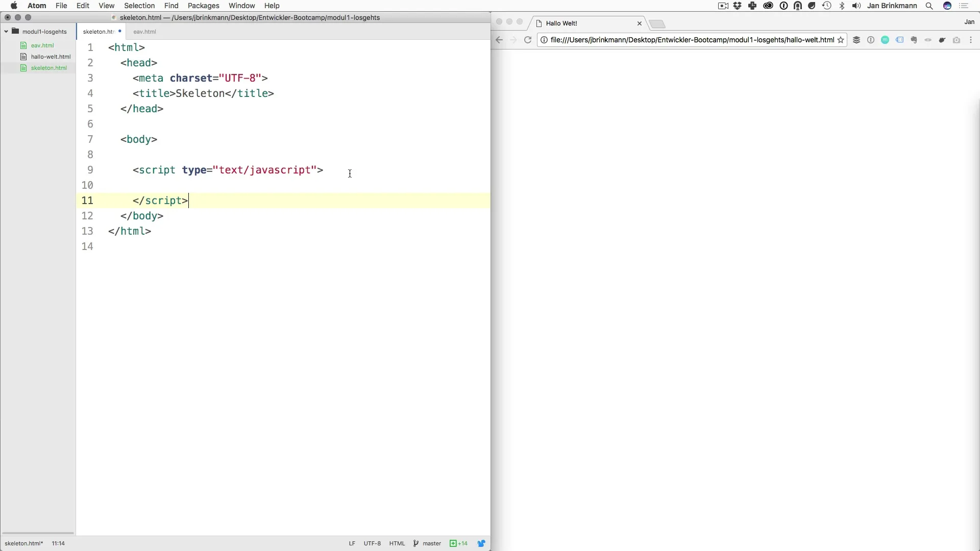Click the leaf menu bar icon
The image size is (980, 551).
click(x=812, y=6)
